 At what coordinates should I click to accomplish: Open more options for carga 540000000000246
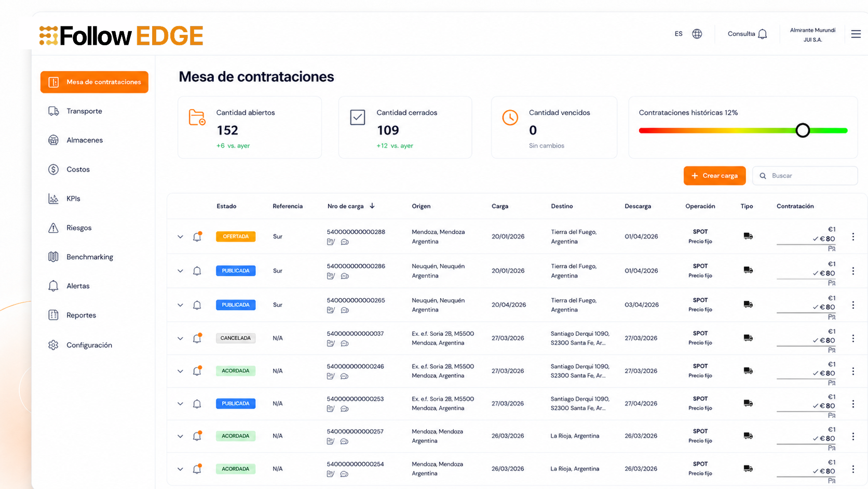pyautogui.click(x=853, y=371)
